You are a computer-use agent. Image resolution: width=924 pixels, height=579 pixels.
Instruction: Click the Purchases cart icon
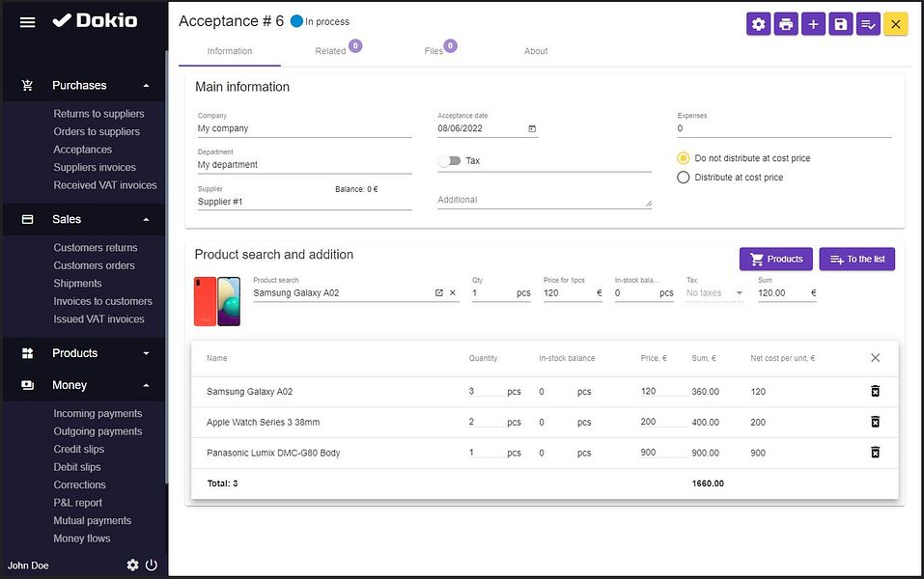[x=27, y=86]
